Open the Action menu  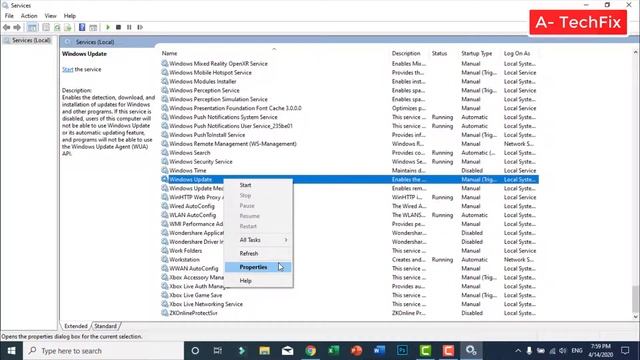pos(29,16)
